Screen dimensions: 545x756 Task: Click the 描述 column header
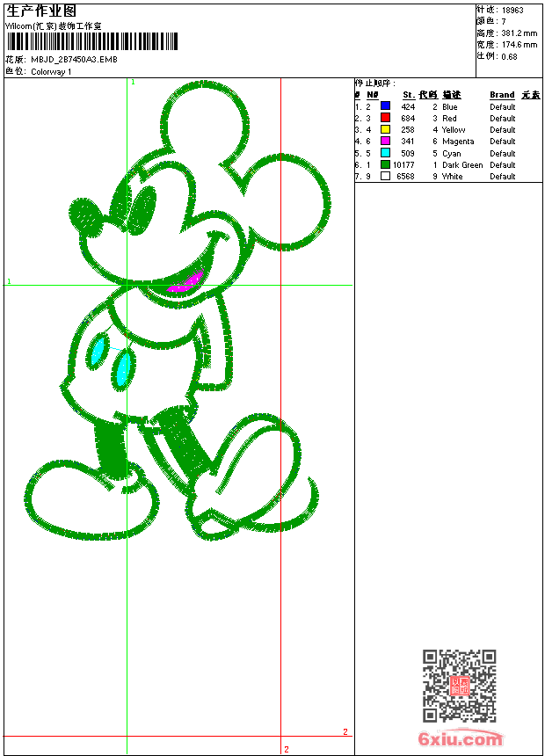(452, 95)
